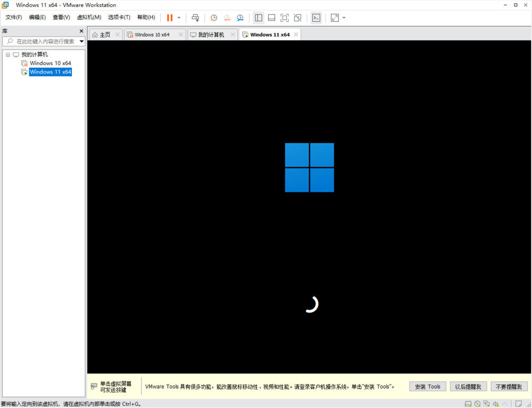Switch to the Windows 10 x64 tab
Screen dimensions: 532x408
tap(154, 34)
